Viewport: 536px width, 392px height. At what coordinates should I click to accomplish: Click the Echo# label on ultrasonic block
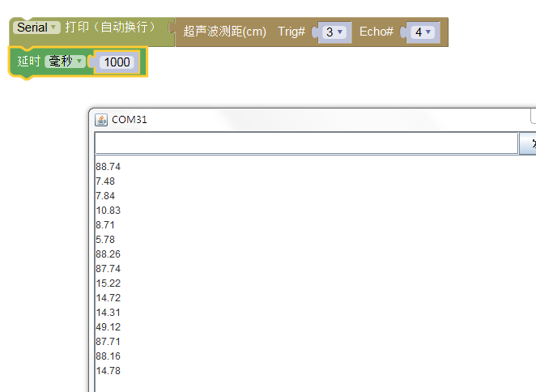(376, 32)
